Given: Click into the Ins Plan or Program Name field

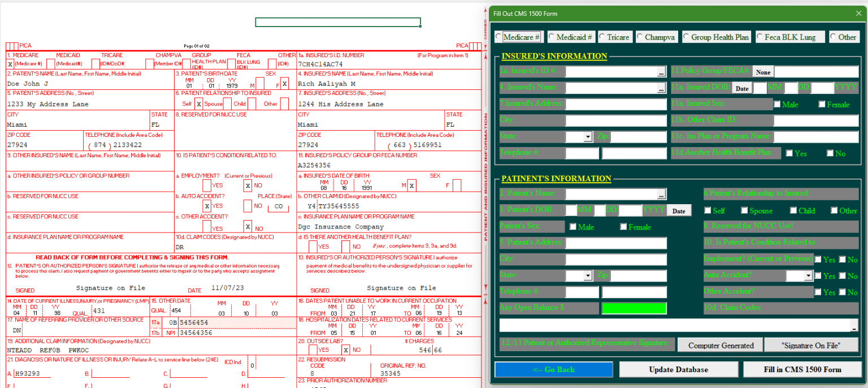Looking at the screenshot, I should pos(815,137).
